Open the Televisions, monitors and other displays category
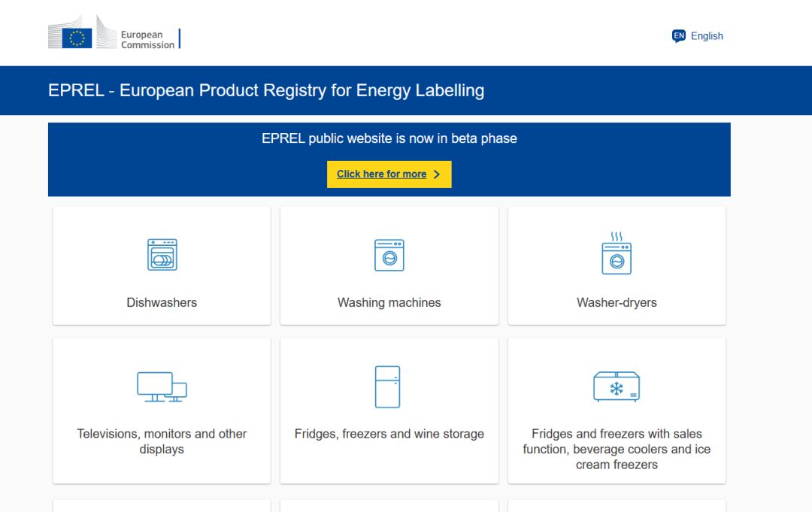Screen dimensions: 812x512 [161, 411]
